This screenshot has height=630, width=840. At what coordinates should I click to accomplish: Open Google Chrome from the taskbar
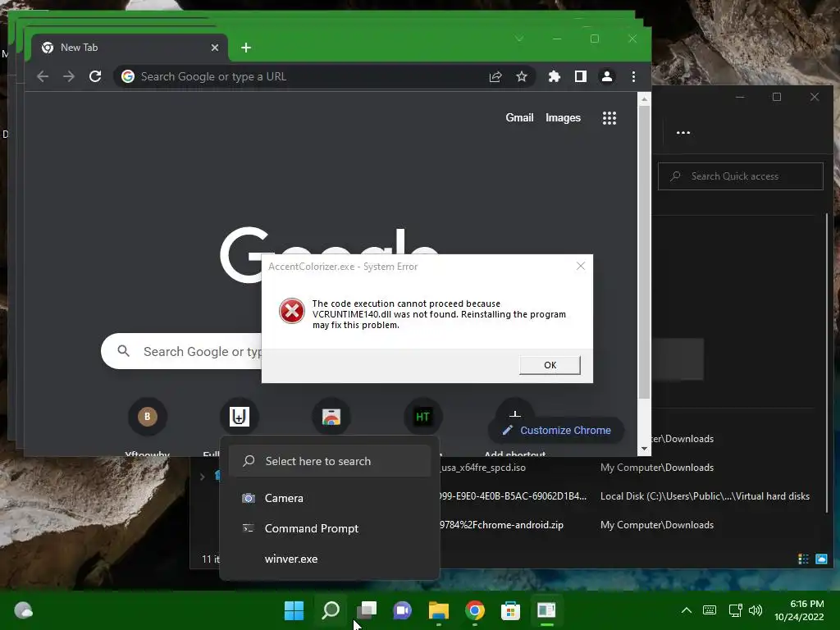pyautogui.click(x=475, y=610)
